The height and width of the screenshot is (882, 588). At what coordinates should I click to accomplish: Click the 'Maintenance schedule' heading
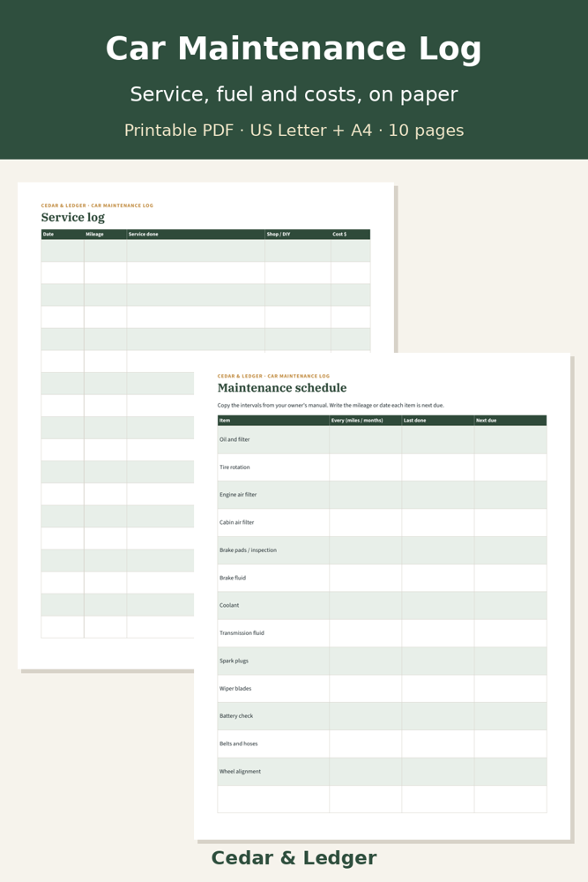[281, 387]
